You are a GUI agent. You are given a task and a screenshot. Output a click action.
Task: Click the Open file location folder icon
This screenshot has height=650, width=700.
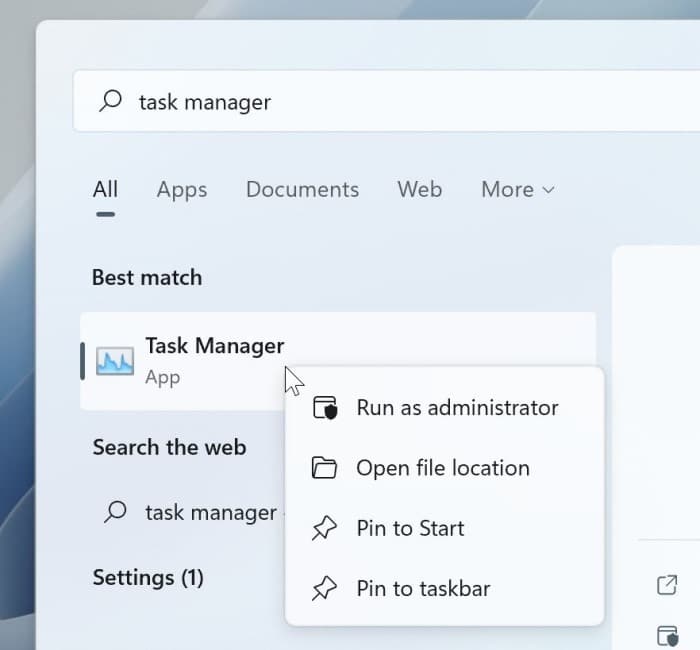click(324, 468)
